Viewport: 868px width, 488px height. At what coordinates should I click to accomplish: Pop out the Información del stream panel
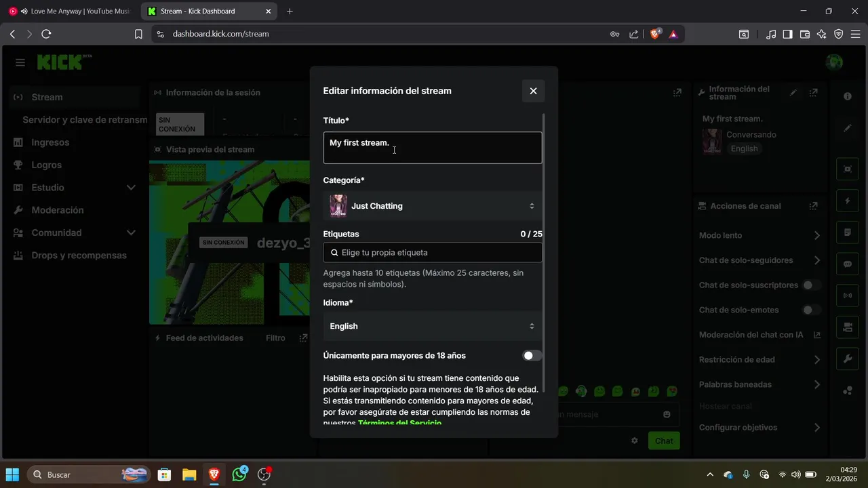point(814,93)
